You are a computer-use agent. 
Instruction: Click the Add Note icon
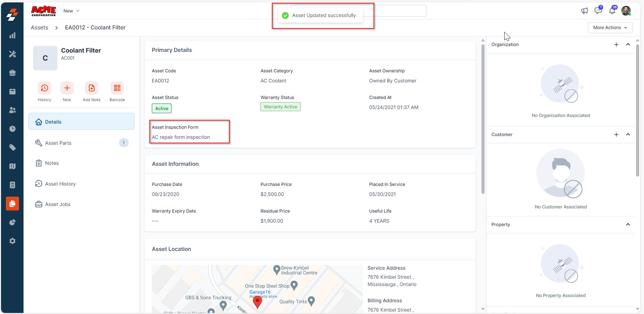point(91,88)
